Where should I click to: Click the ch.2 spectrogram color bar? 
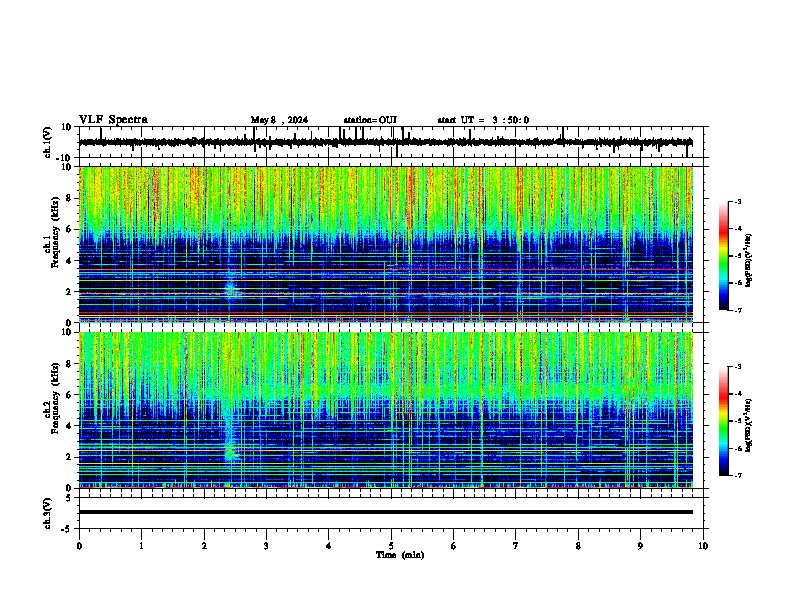click(724, 421)
